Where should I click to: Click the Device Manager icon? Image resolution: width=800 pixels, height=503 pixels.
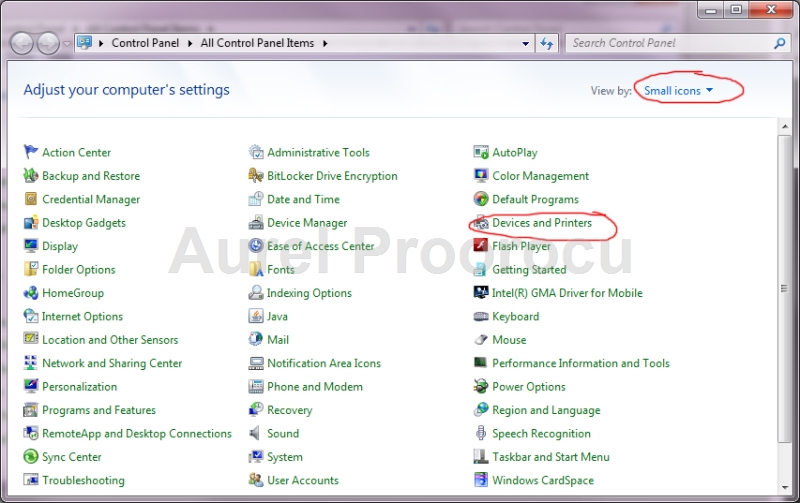(x=256, y=222)
